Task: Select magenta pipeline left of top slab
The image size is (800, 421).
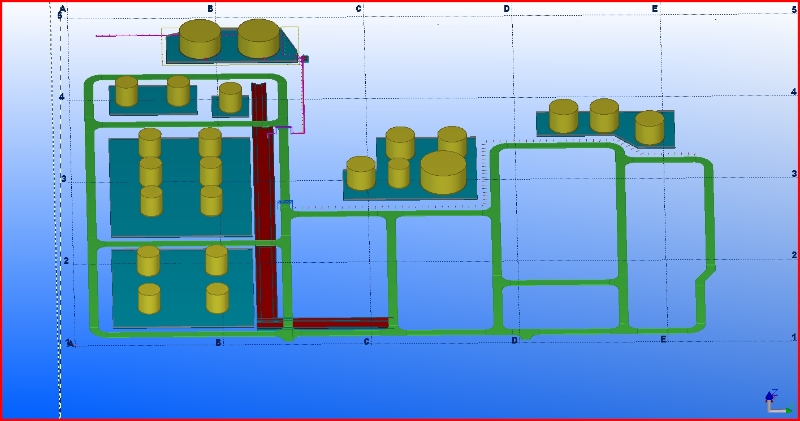Action: tap(130, 36)
